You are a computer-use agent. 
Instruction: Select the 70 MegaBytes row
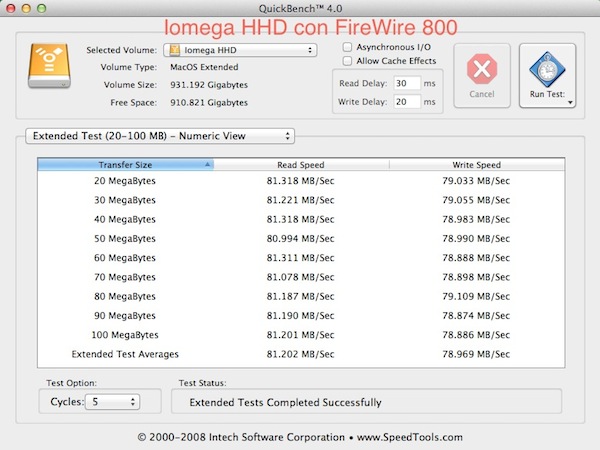(301, 277)
